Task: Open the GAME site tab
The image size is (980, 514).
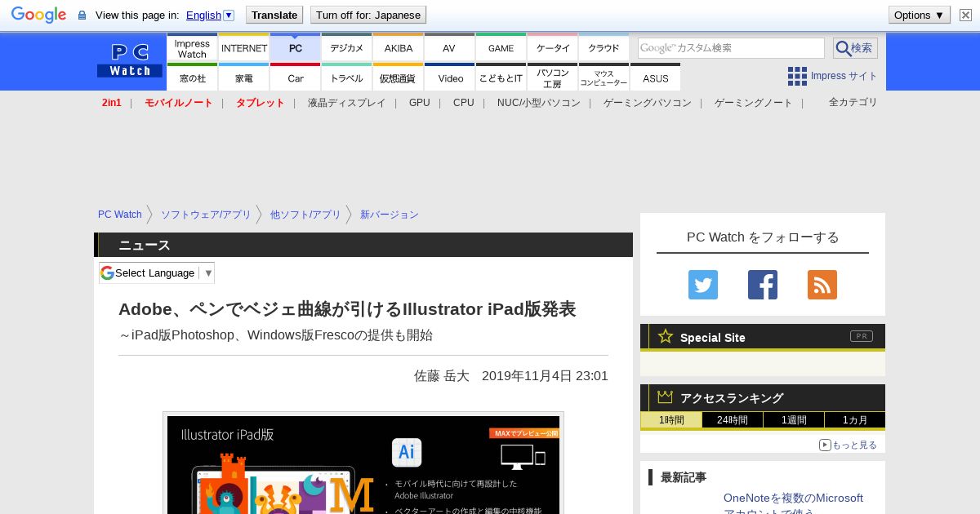Action: click(x=501, y=48)
